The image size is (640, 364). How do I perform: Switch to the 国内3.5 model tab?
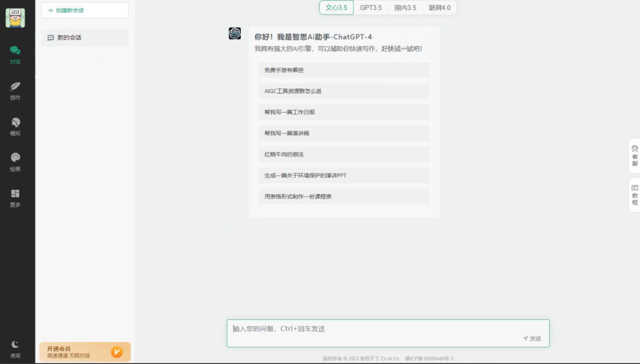pyautogui.click(x=405, y=8)
